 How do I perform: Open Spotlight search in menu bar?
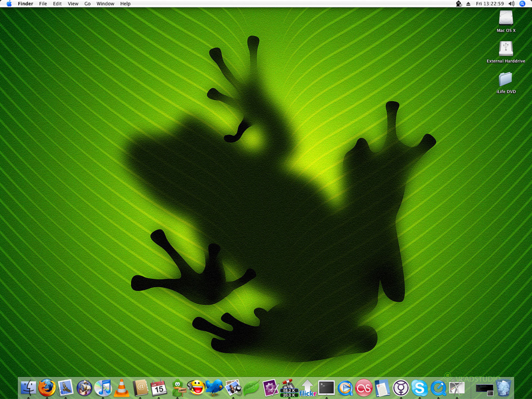point(522,4)
